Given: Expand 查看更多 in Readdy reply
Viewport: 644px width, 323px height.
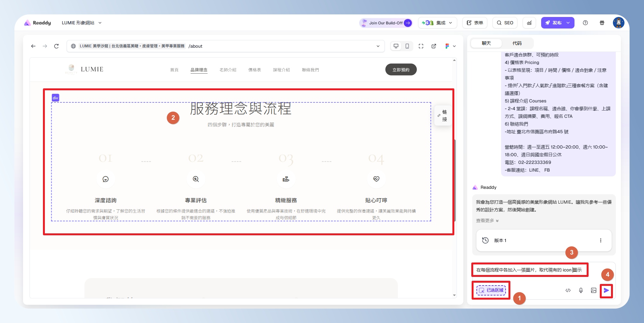Looking at the screenshot, I should [x=487, y=221].
